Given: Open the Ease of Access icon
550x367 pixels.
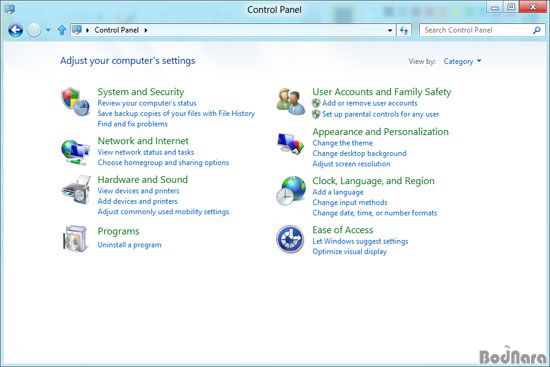Looking at the screenshot, I should pos(290,239).
